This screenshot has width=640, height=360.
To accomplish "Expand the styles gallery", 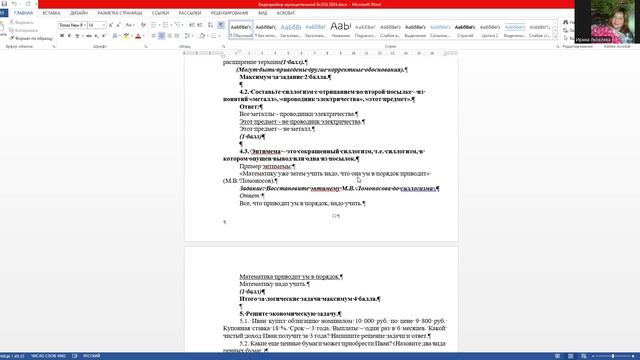I will pyautogui.click(x=555, y=37).
